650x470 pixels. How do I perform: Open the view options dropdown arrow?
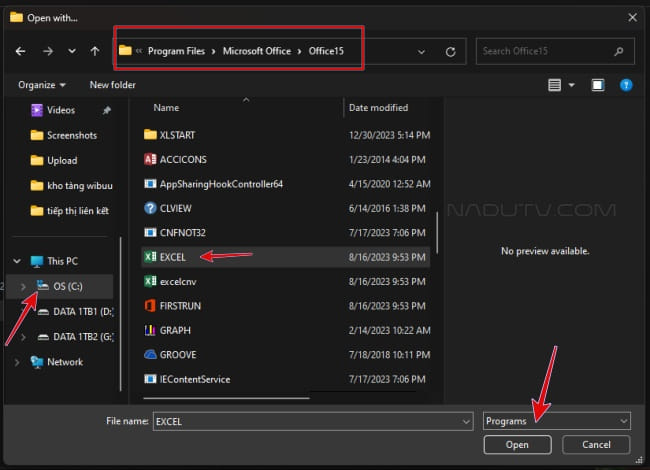(x=572, y=85)
